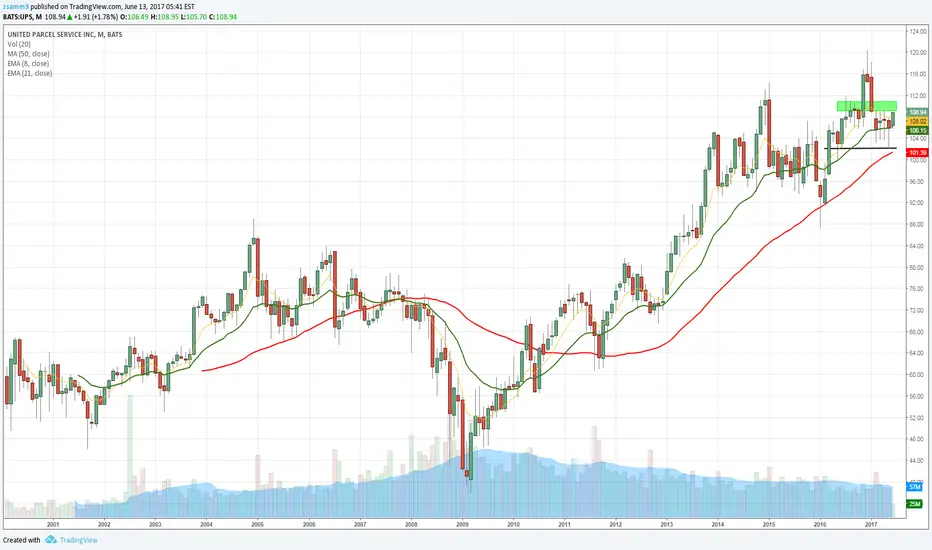
Task: Click the 'EMA (8, close)' indicator legend
Action: click(x=28, y=63)
